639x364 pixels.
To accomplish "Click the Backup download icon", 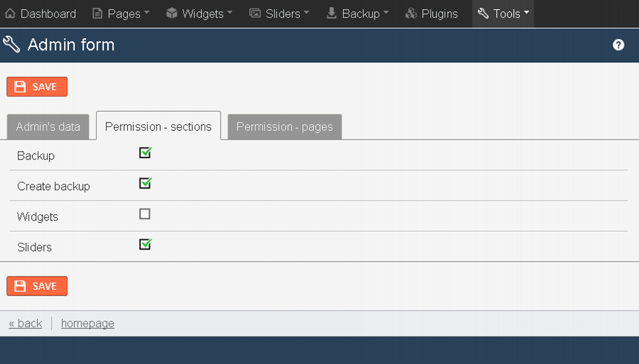I will (332, 13).
